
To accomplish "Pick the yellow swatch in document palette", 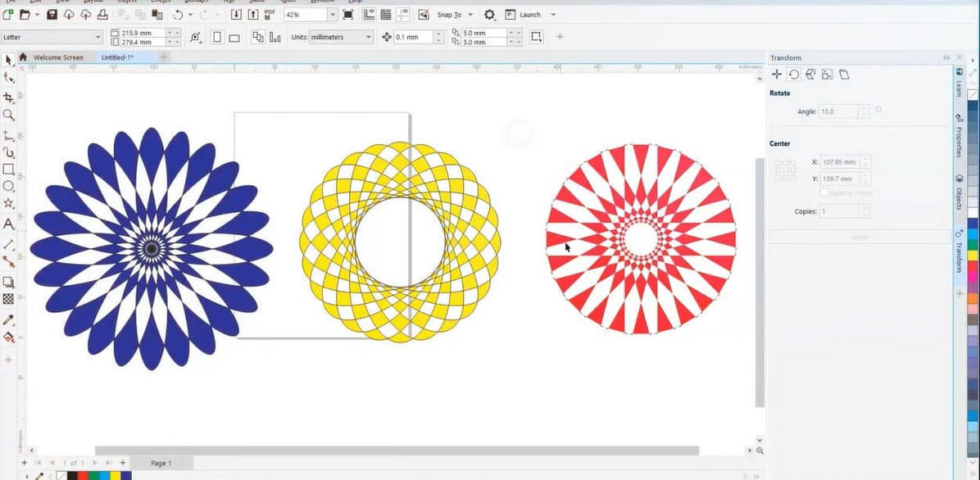I will coord(116,476).
